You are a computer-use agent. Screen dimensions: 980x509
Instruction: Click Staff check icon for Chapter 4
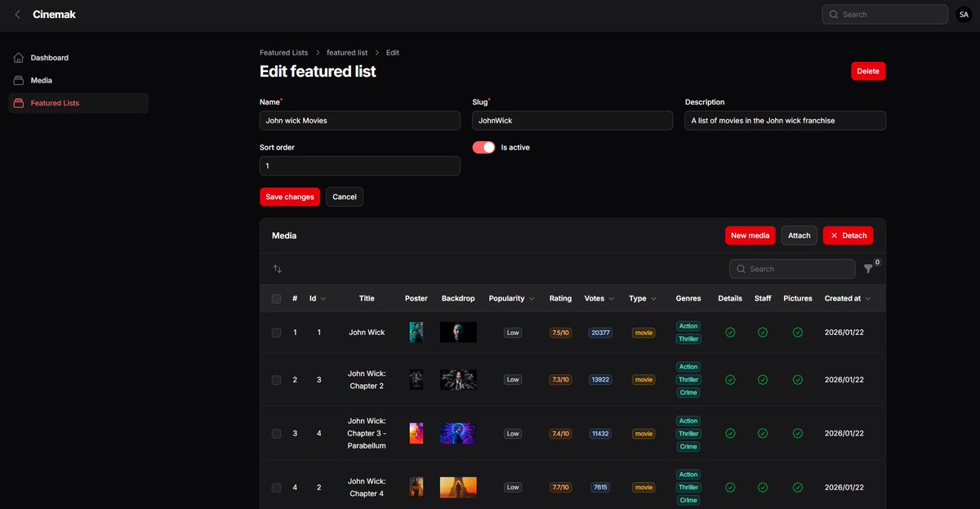click(x=763, y=488)
